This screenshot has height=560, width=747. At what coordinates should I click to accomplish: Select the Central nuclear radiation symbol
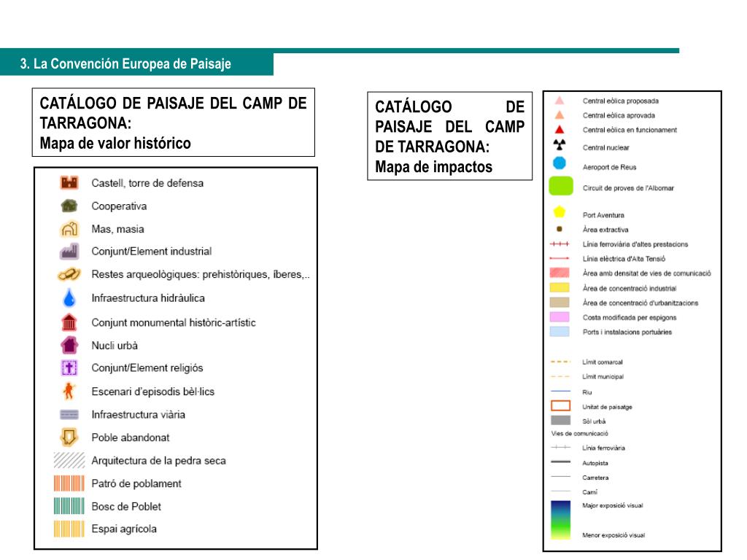tap(560, 144)
